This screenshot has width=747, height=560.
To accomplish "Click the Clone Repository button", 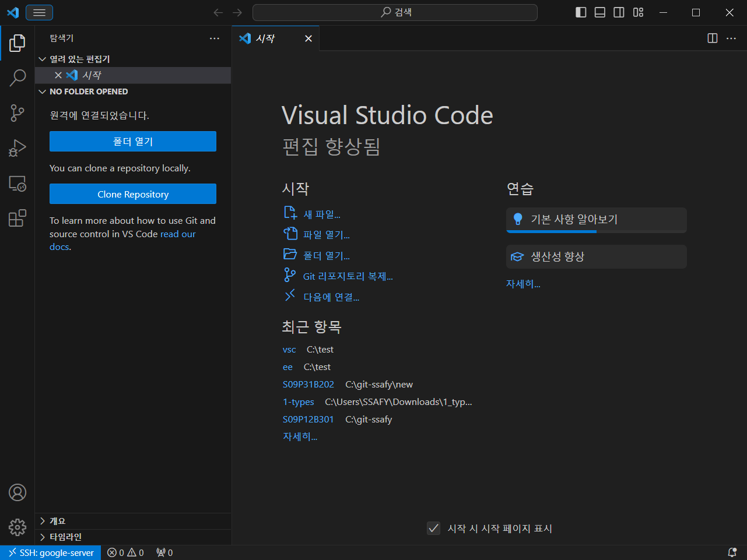I will (x=133, y=194).
